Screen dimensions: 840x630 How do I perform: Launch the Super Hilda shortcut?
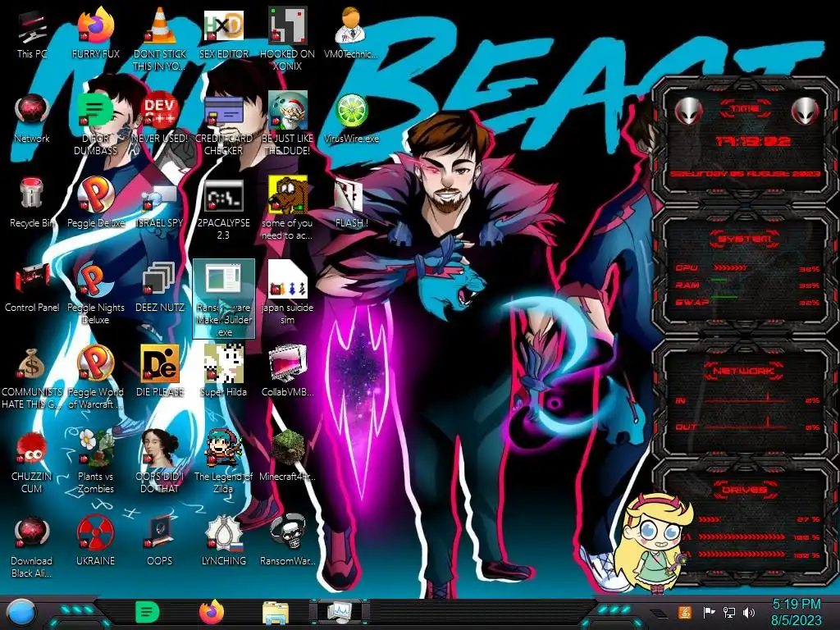click(x=223, y=364)
